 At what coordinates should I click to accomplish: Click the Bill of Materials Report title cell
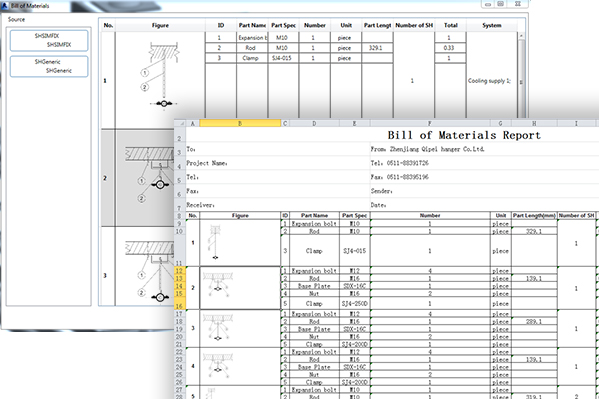coord(464,135)
